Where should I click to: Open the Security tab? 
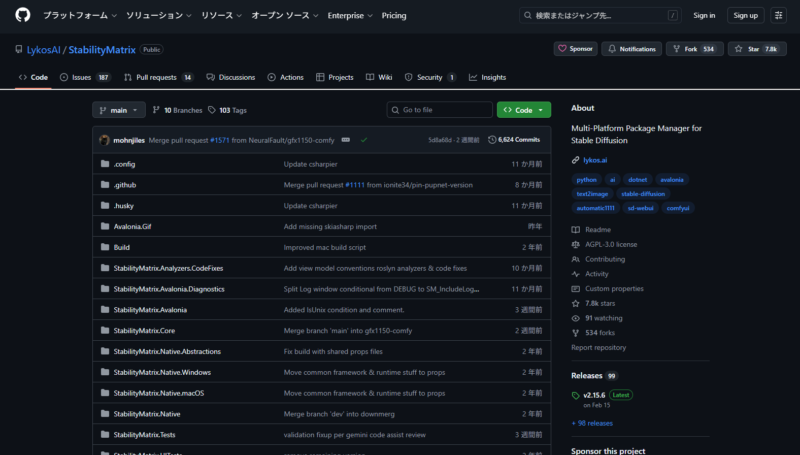point(430,77)
